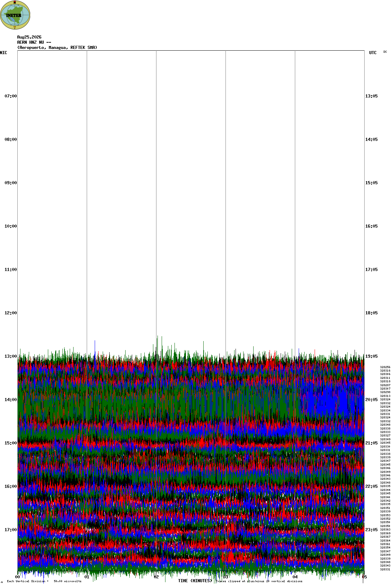Click DC offset value 328333
This screenshot has height=586, width=392.
(x=385, y=432)
